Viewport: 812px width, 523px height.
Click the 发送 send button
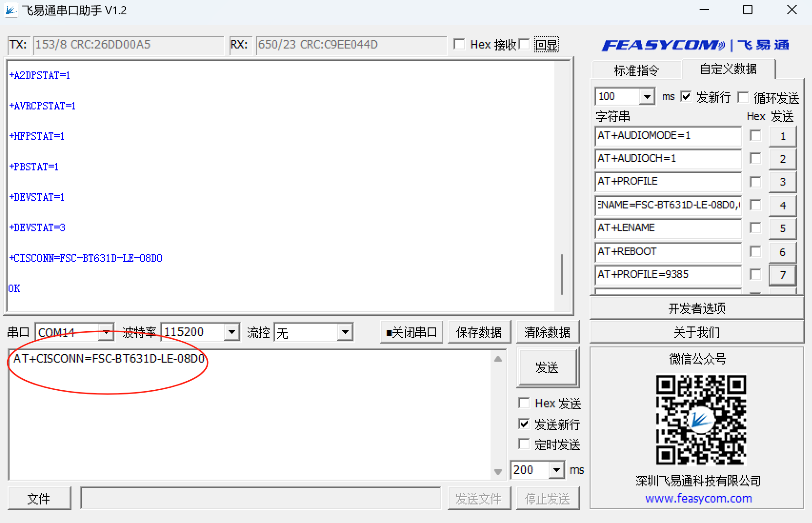547,367
